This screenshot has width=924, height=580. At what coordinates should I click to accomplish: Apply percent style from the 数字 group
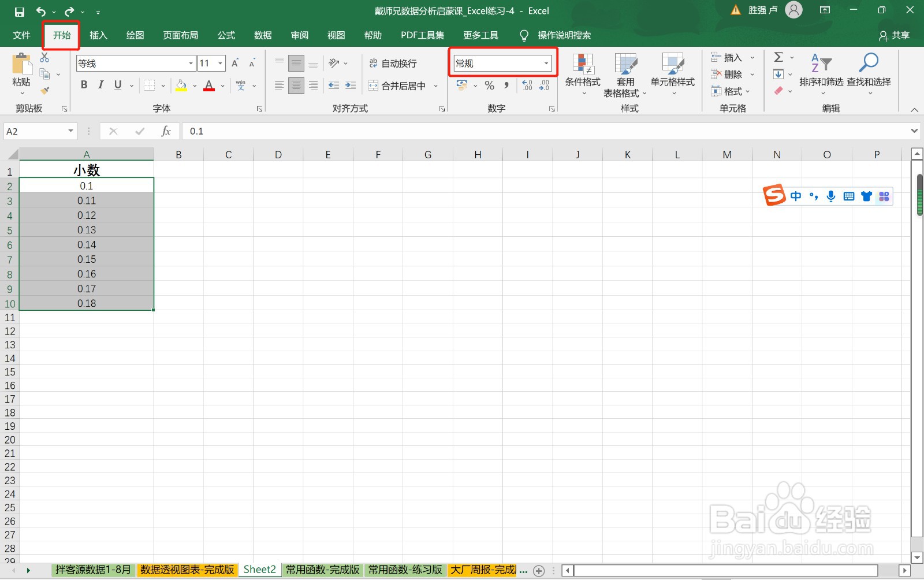pos(489,85)
